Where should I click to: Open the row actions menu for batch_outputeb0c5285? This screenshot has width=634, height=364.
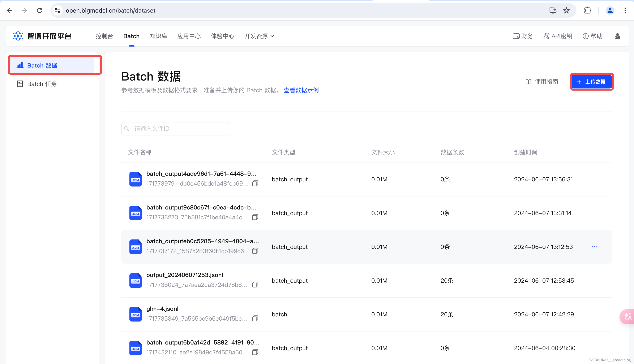(595, 247)
